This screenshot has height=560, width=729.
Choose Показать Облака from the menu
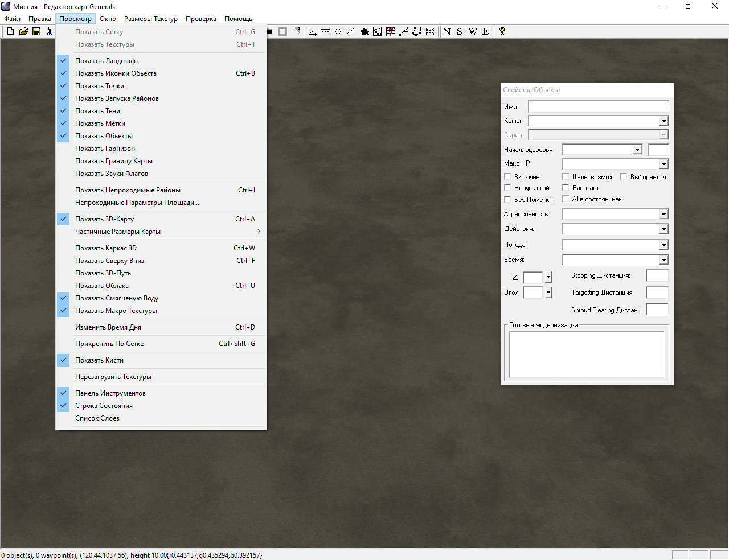pyautogui.click(x=102, y=286)
